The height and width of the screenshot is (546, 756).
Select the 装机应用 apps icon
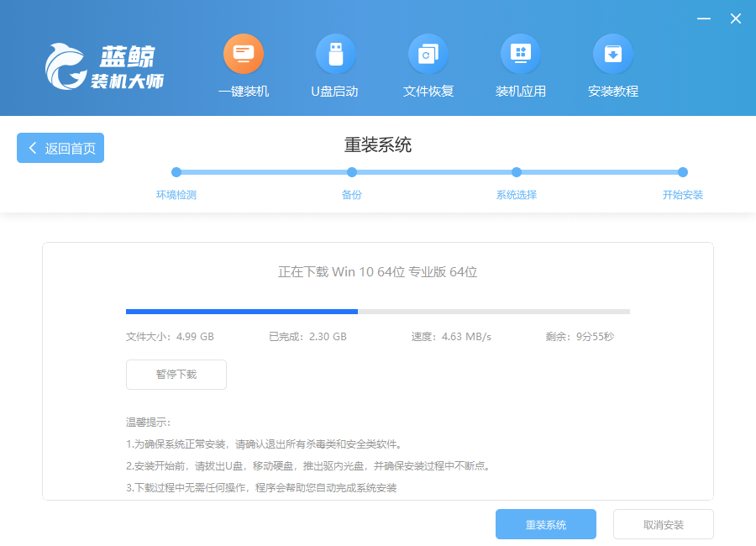pos(521,55)
